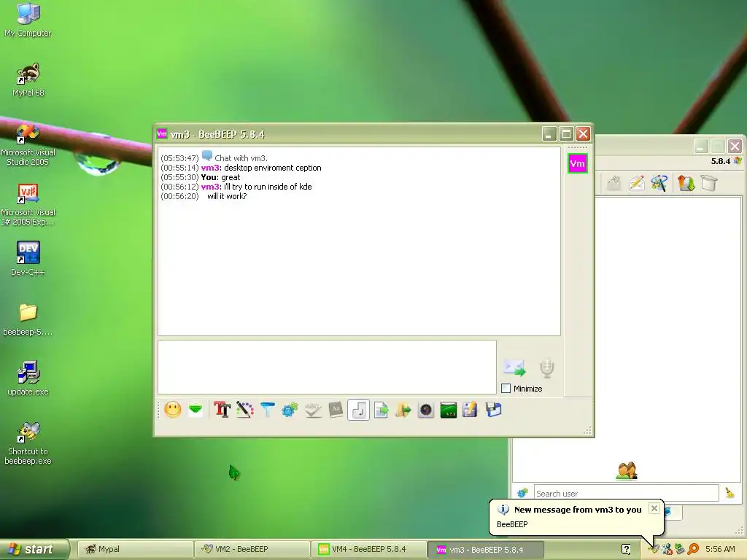747x560 pixels.
Task: Select the Dev-C++ desktop shortcut
Action: 28,259
